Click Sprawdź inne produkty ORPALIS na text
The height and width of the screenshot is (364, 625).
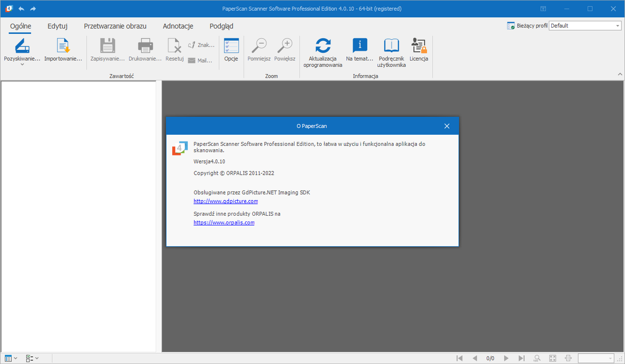pos(237,214)
